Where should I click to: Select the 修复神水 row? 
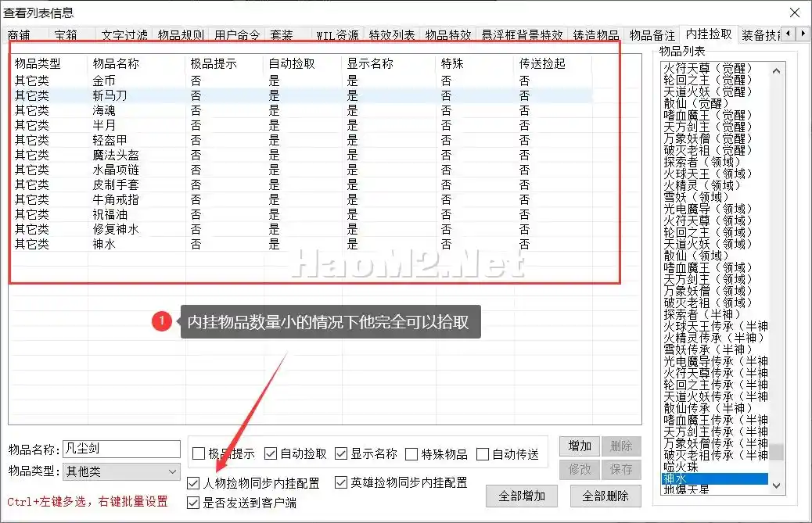301,229
